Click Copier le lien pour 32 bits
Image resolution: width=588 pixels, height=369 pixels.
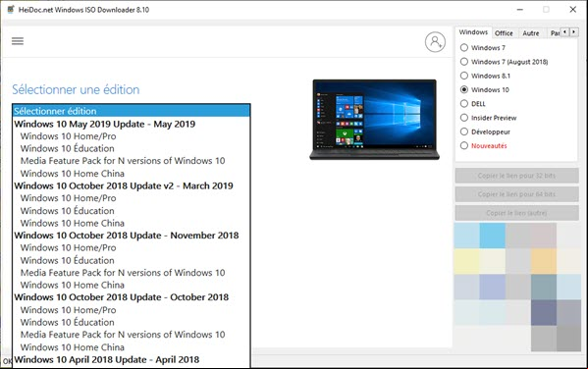click(x=516, y=176)
